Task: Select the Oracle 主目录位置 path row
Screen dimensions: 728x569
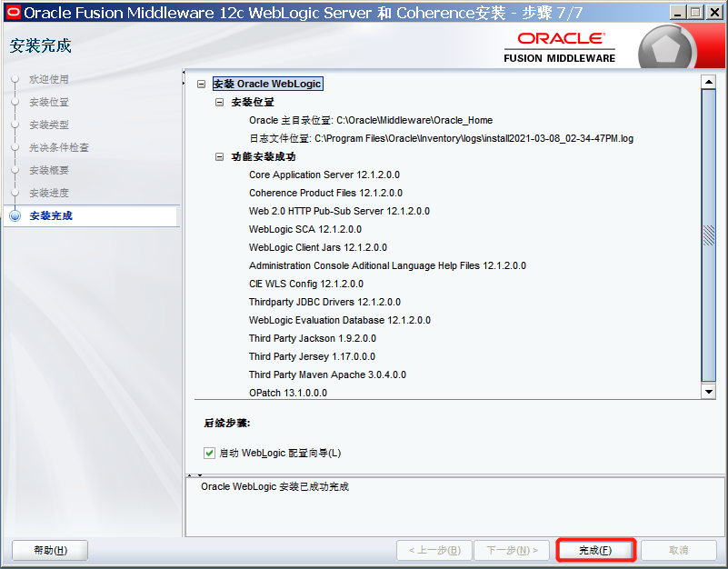Action: [371, 120]
